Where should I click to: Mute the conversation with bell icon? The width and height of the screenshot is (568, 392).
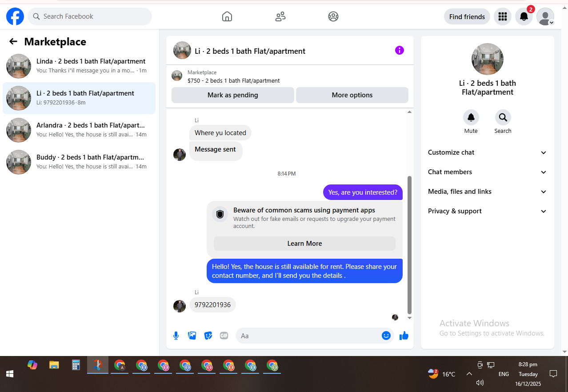click(471, 117)
